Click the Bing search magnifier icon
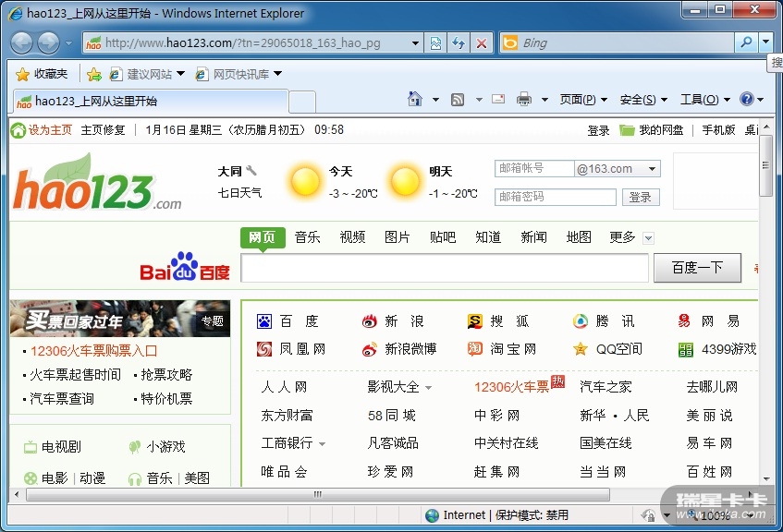783x532 pixels. point(747,42)
